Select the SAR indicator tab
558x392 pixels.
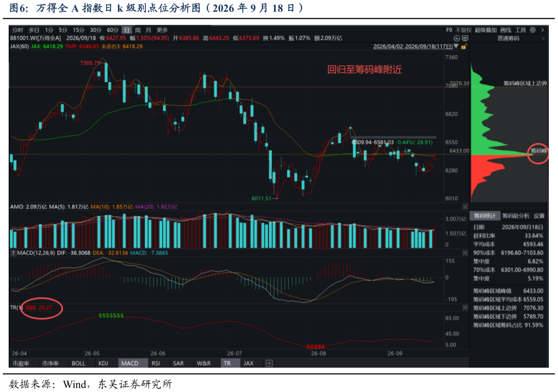click(x=178, y=363)
